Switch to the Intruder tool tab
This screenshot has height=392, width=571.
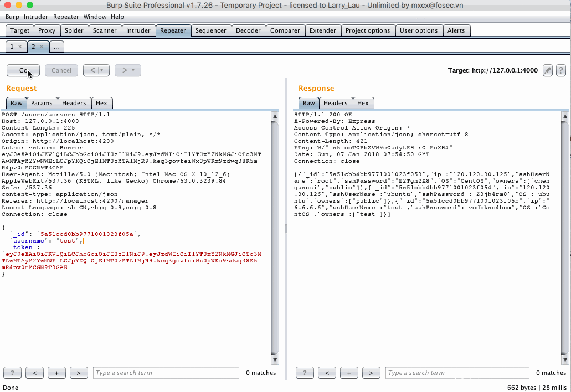point(138,30)
